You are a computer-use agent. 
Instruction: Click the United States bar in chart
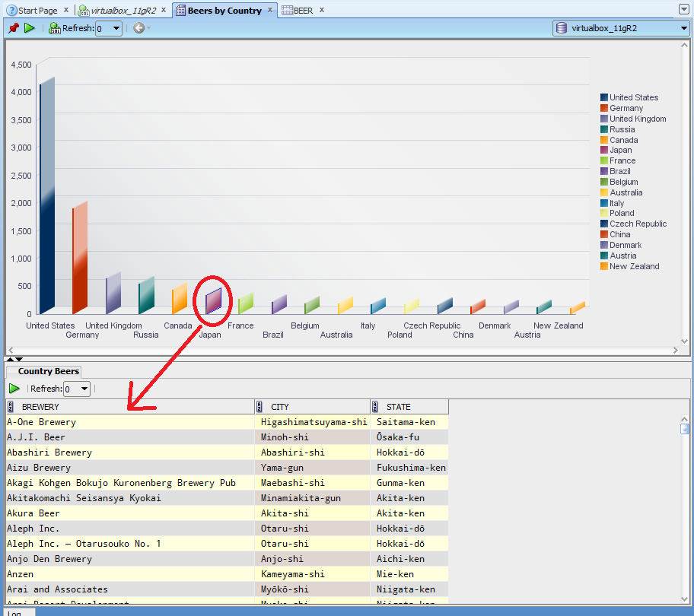47,195
